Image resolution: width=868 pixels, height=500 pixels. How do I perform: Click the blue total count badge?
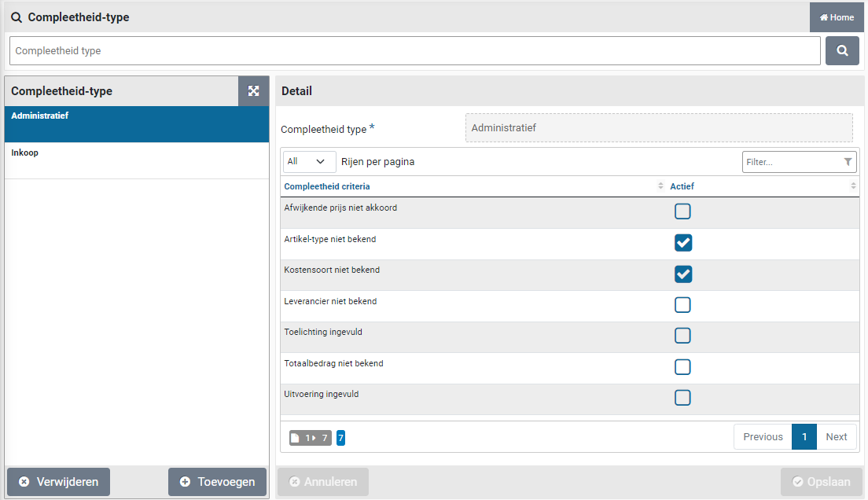[340, 438]
